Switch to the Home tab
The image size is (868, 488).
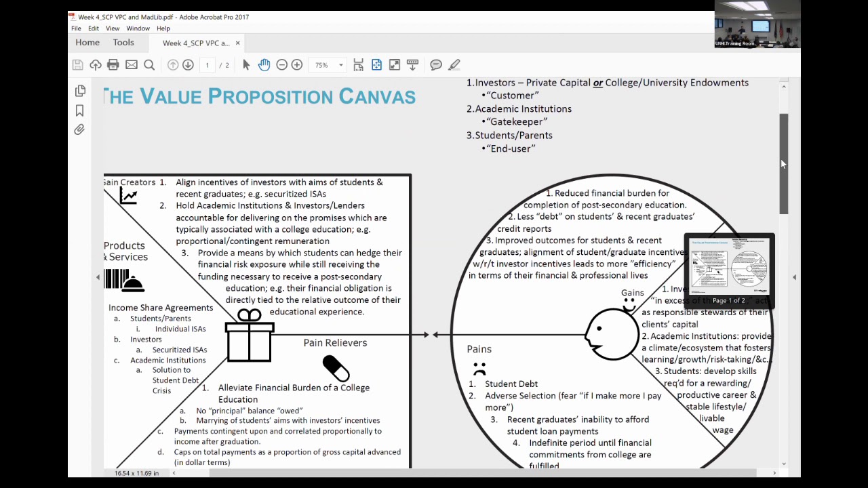pos(87,43)
